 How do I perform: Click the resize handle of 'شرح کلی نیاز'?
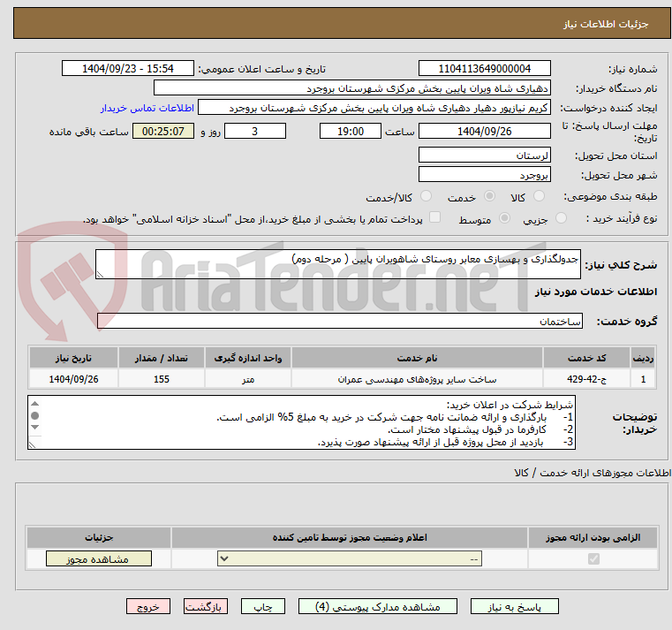[x=102, y=275]
